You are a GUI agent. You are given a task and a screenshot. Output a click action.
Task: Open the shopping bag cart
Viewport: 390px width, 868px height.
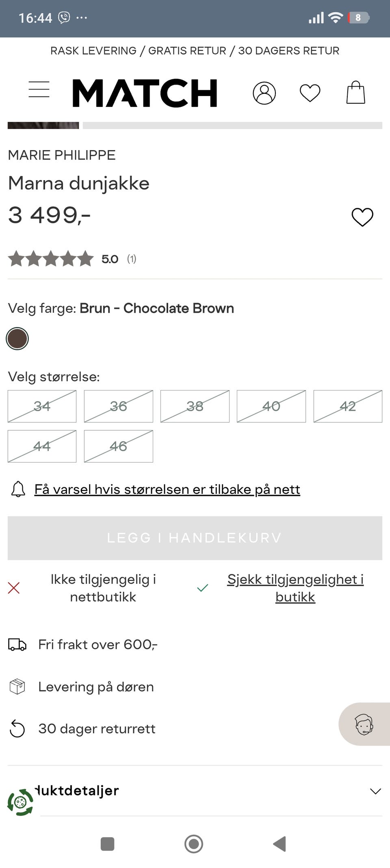pos(355,92)
